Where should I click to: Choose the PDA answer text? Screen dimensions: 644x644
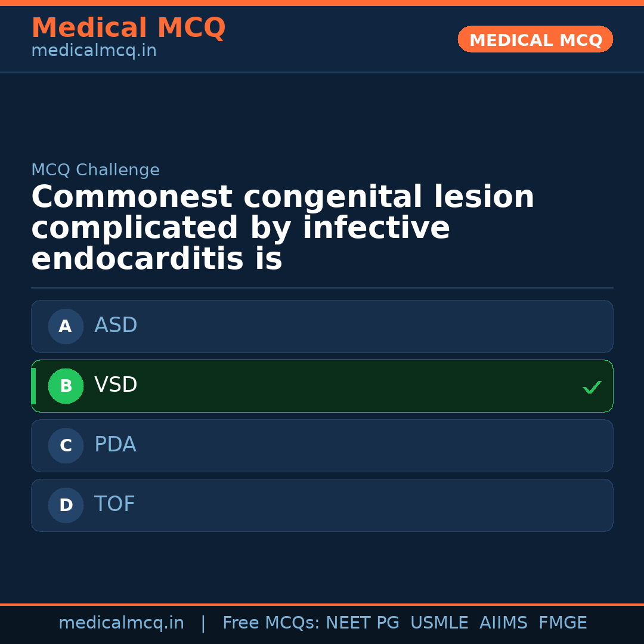point(115,445)
